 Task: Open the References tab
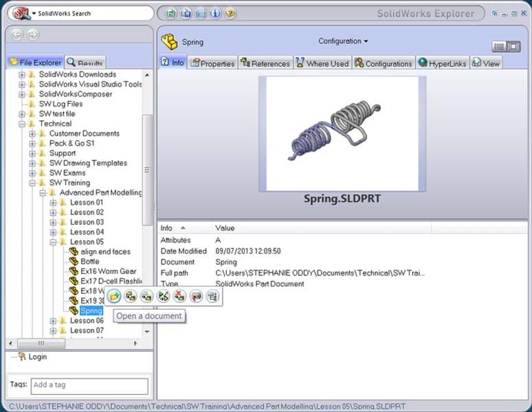(x=266, y=63)
